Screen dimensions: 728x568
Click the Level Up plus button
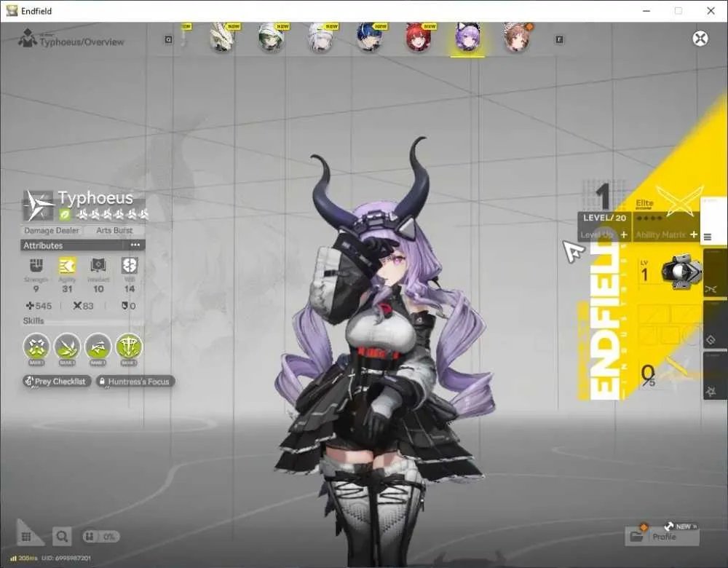pyautogui.click(x=624, y=234)
